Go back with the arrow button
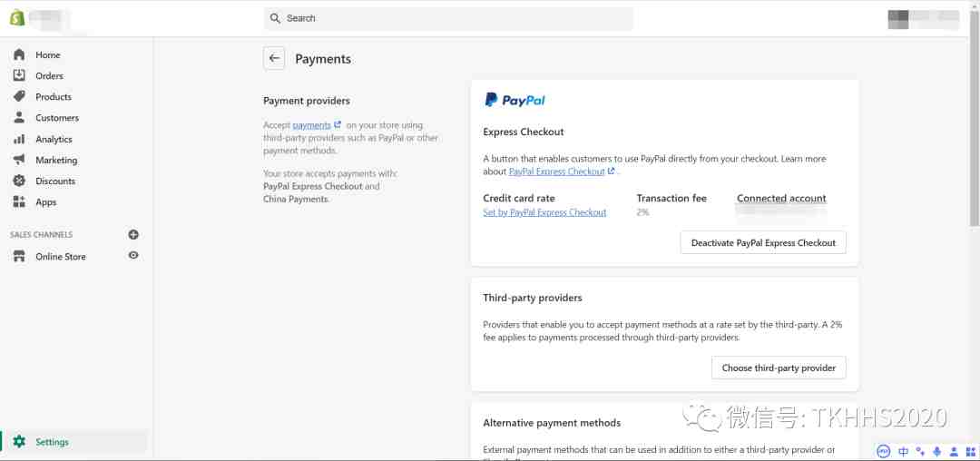Screen dimensions: 980x461 point(274,58)
